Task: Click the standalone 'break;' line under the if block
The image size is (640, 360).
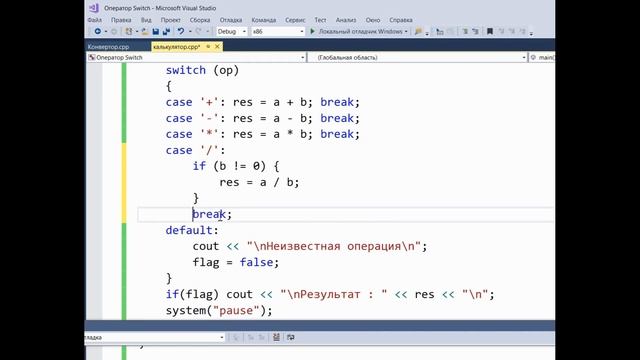Action: tap(212, 214)
